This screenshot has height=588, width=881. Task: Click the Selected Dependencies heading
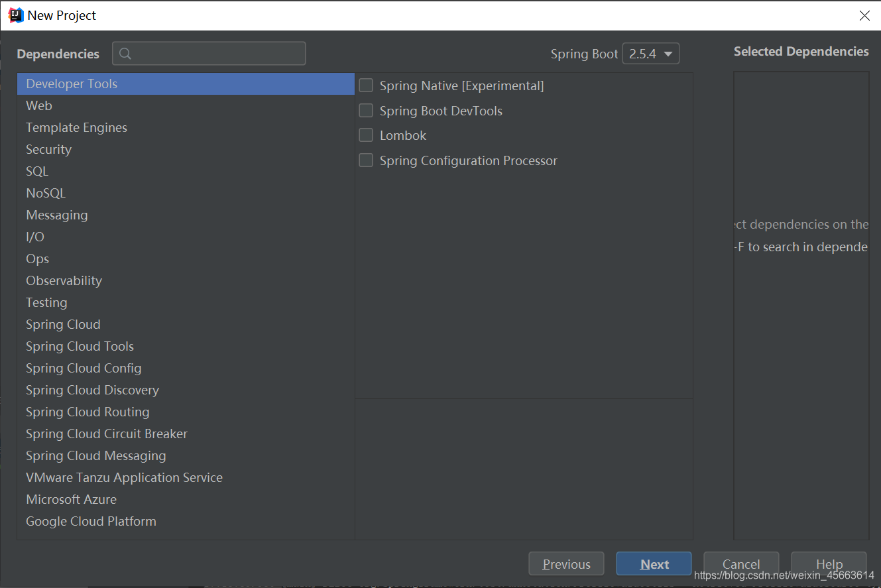pos(801,52)
